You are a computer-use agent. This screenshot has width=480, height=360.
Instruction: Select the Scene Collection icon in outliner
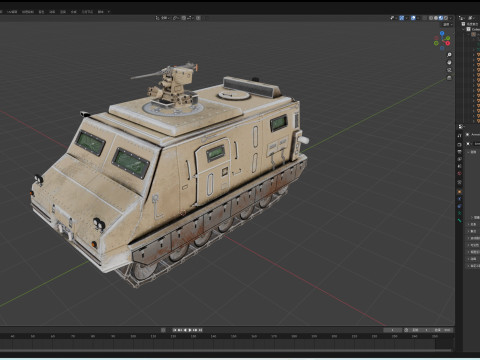[463, 24]
